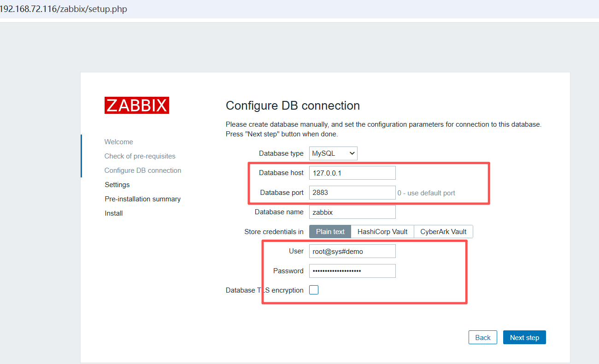Click the User field containing root@sys#demo
The width and height of the screenshot is (599, 364).
(352, 251)
